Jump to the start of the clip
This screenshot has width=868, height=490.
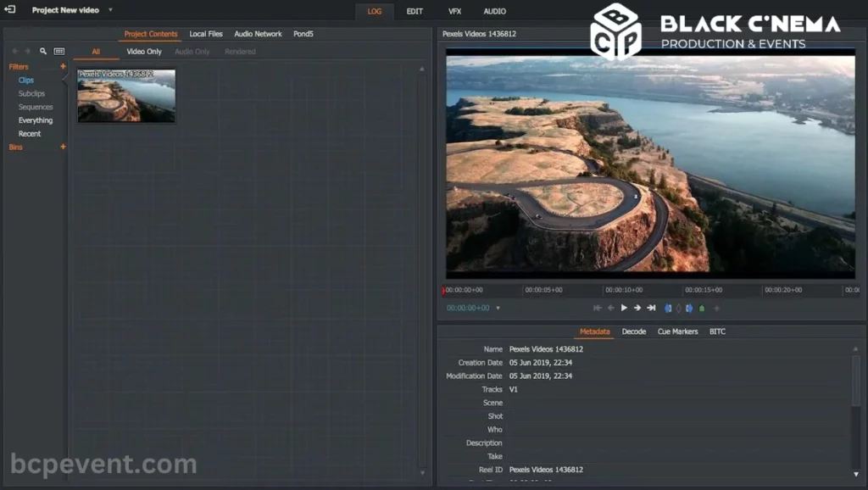coord(598,308)
